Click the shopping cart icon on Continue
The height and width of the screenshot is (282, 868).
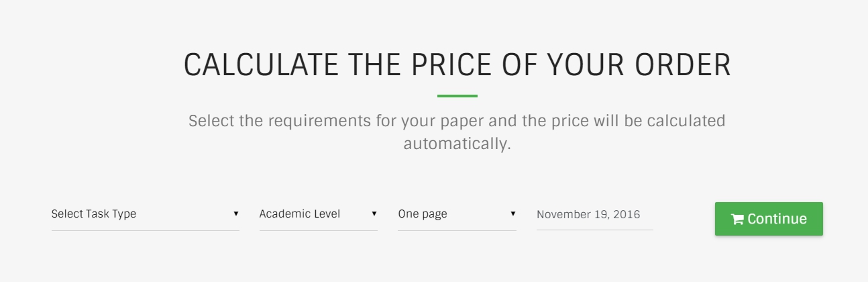[x=737, y=219]
